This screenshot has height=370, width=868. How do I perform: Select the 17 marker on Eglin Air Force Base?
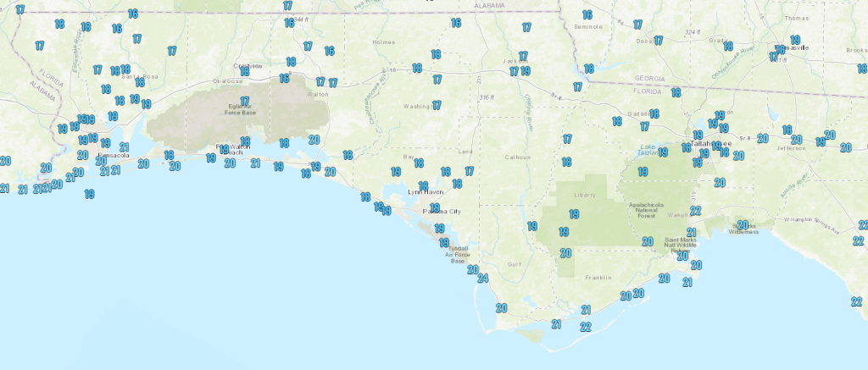(x=244, y=101)
